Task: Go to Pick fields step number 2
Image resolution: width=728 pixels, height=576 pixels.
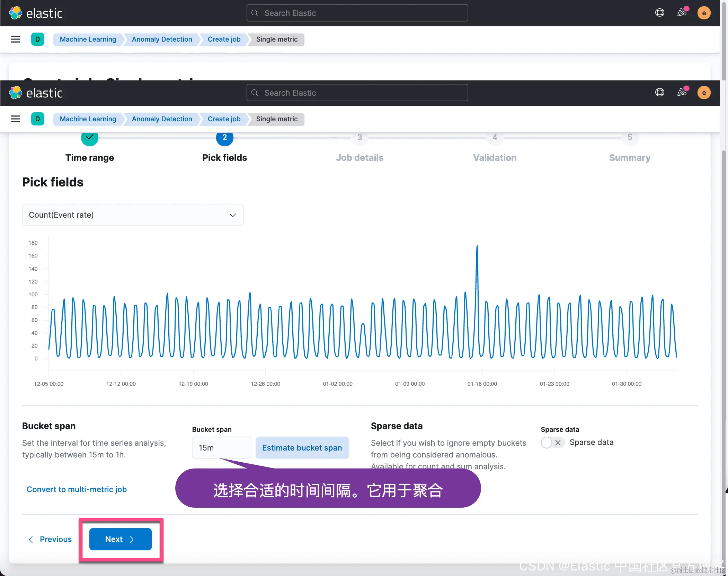Action: point(224,138)
